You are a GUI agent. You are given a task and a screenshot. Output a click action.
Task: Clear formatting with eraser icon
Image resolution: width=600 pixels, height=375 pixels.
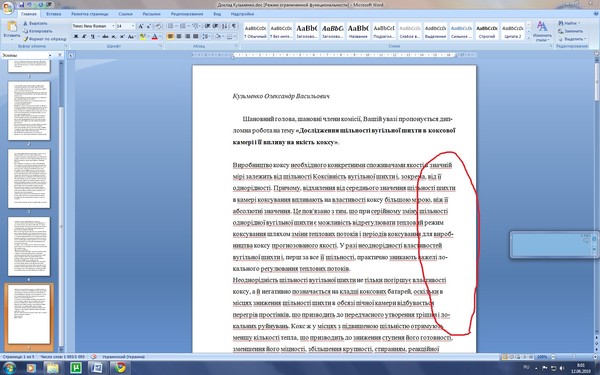tap(158, 26)
